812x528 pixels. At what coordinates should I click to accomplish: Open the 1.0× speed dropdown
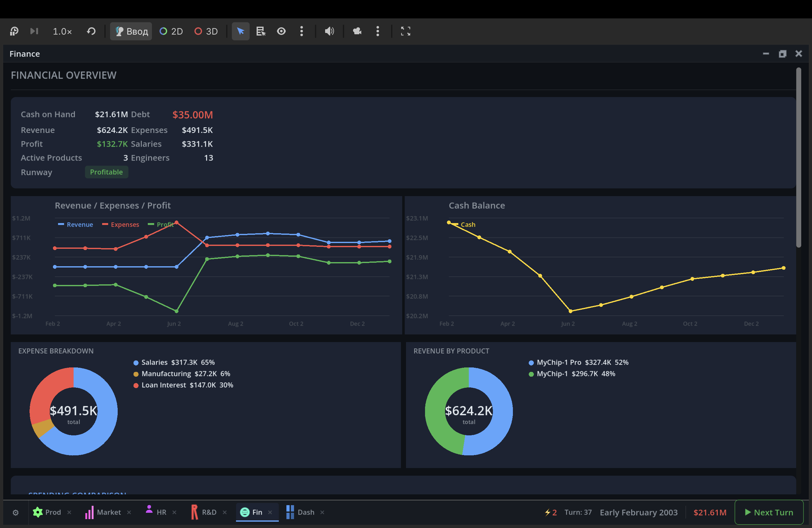click(62, 31)
